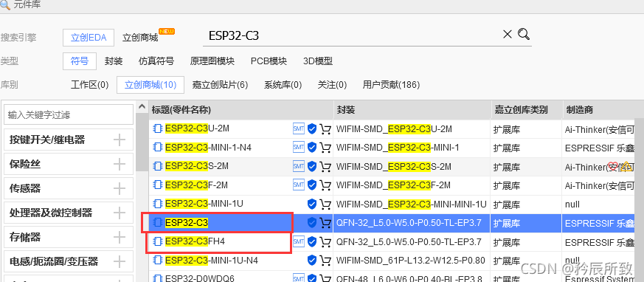This screenshot has height=282, width=644.
Task: Click 传感器 category label
Action: [25, 189]
